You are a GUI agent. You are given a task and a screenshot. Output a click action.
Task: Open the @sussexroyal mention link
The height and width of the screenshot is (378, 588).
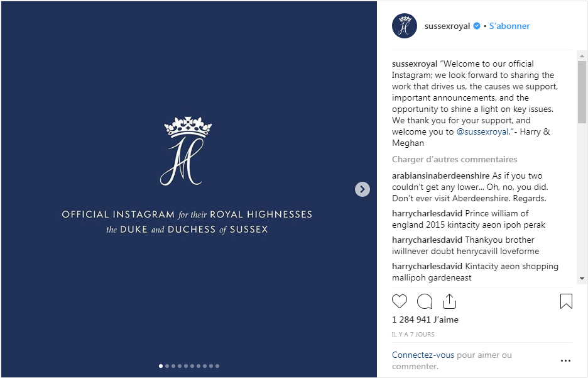(x=482, y=132)
